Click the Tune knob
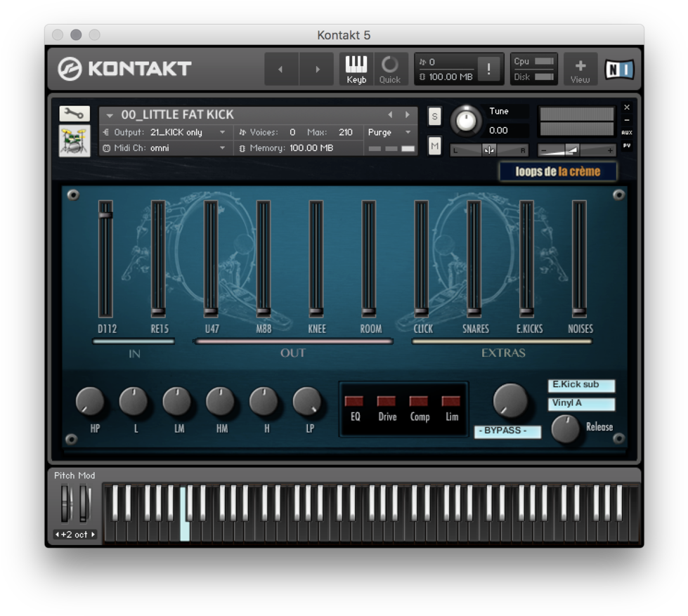Image resolution: width=688 pixels, height=616 pixels. (x=466, y=121)
